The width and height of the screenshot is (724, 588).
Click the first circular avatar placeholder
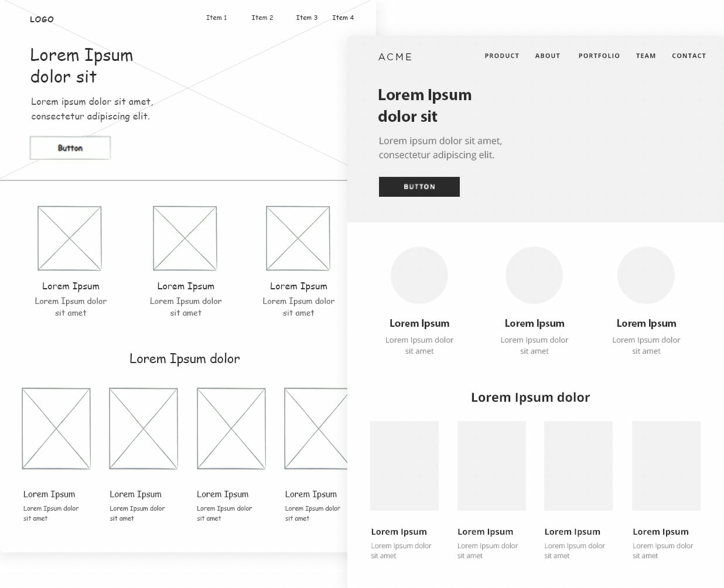[x=419, y=275]
